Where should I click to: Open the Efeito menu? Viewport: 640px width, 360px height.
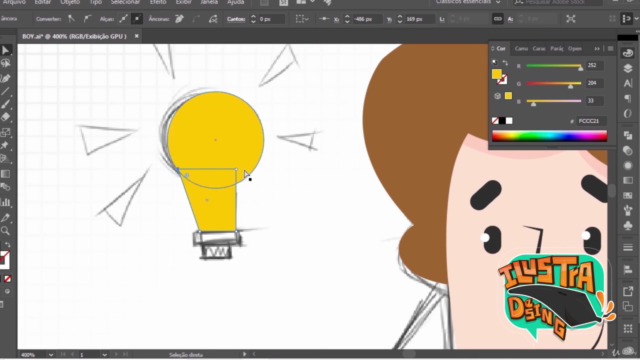[x=158, y=2]
